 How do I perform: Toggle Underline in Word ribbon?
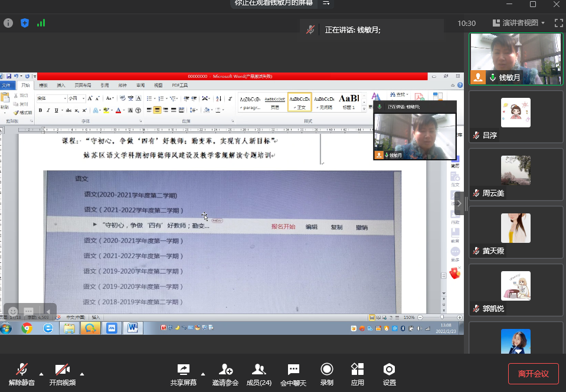56,110
